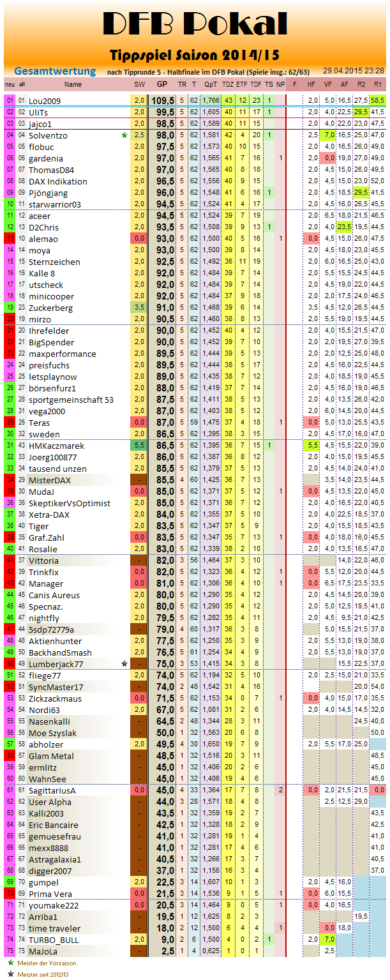Click the green '3,5' SW in Zuckerberg row
The width and height of the screenshot is (390, 980).
(139, 308)
